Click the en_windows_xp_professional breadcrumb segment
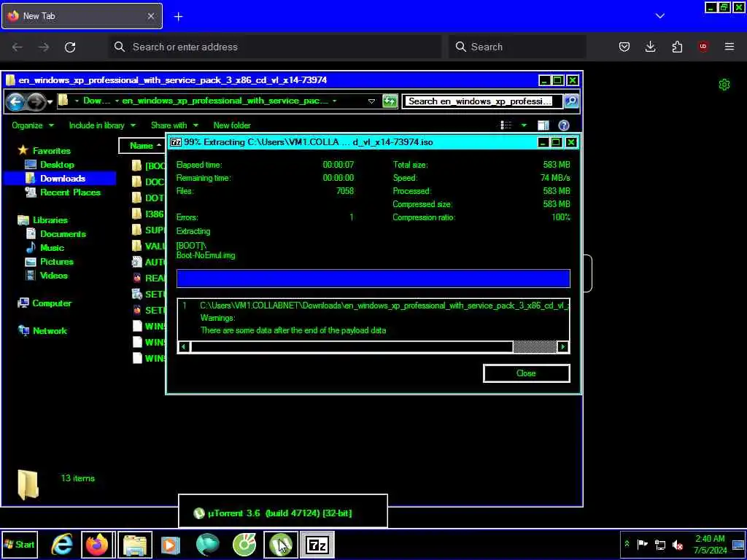 pyautogui.click(x=225, y=101)
